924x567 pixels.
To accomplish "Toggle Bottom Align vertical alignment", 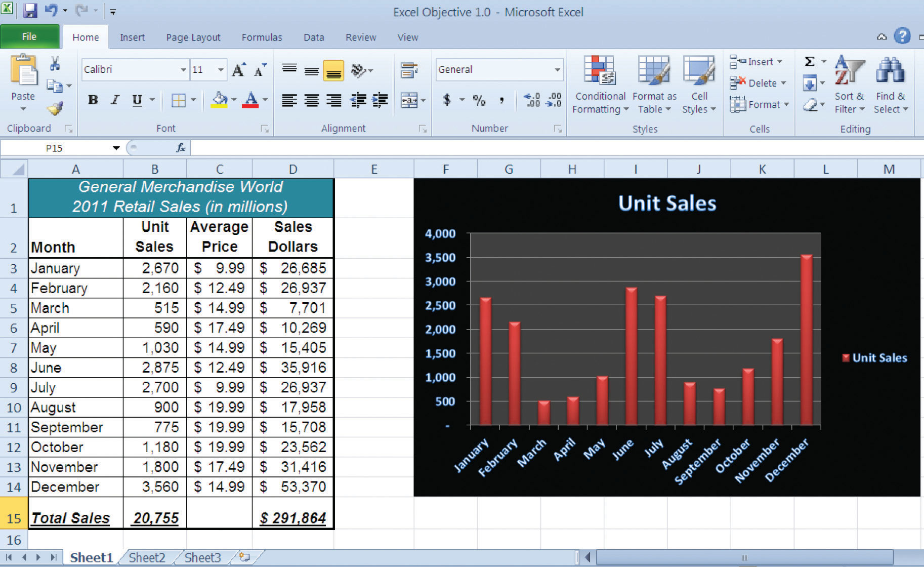I will click(x=333, y=70).
